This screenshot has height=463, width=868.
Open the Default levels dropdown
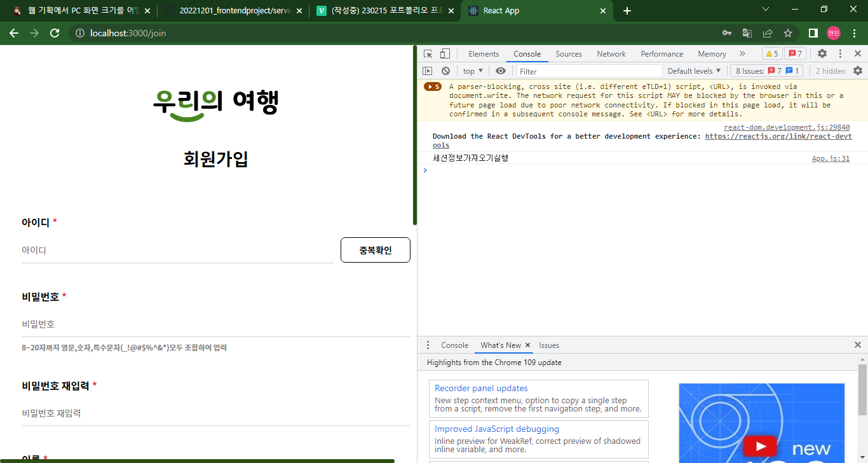coord(695,71)
